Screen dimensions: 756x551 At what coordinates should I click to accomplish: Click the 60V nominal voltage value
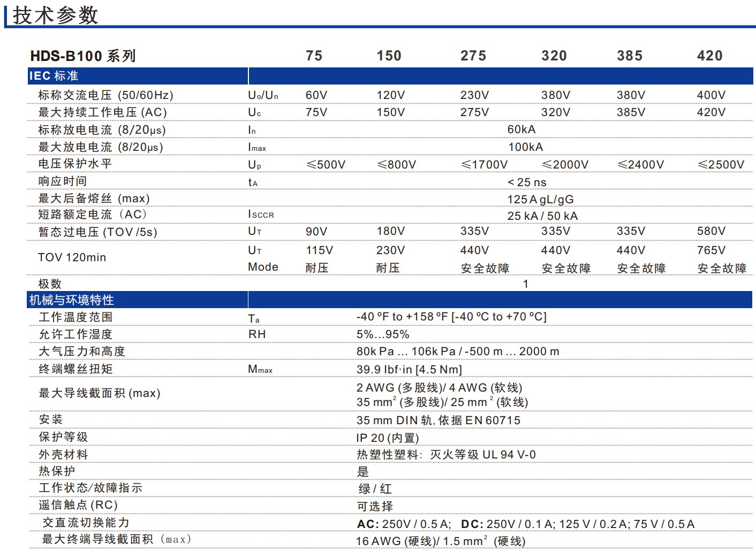pyautogui.click(x=316, y=95)
